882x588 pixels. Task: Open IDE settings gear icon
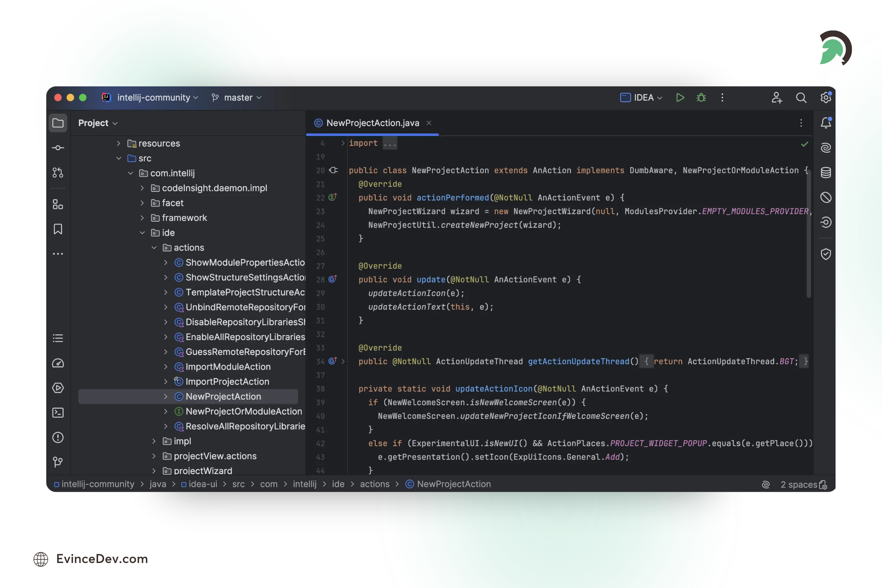(825, 97)
